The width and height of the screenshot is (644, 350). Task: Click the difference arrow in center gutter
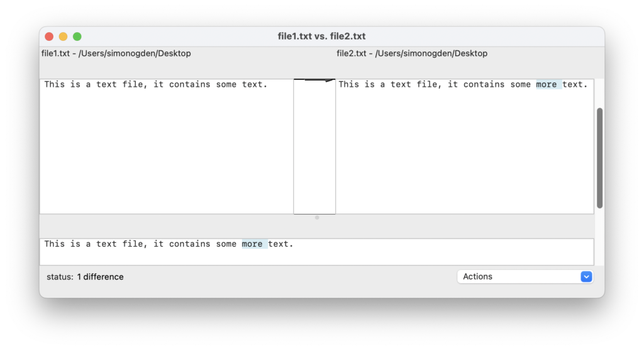point(319,80)
